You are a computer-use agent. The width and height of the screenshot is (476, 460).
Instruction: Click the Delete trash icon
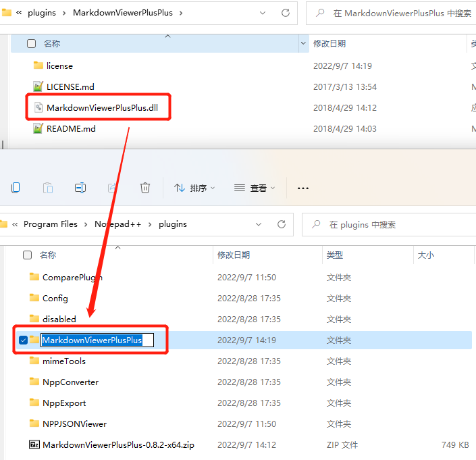coord(144,188)
